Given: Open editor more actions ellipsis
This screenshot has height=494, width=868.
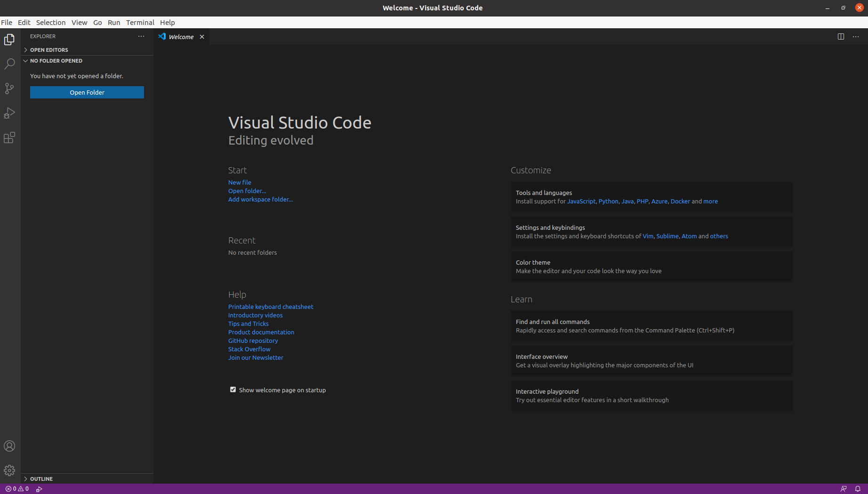Looking at the screenshot, I should 856,37.
